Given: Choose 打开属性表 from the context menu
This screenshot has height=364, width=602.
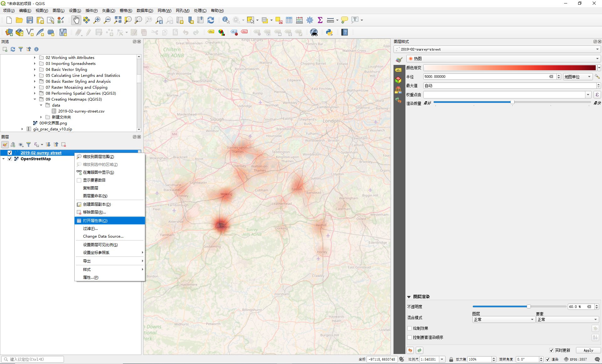Looking at the screenshot, I should (95, 221).
